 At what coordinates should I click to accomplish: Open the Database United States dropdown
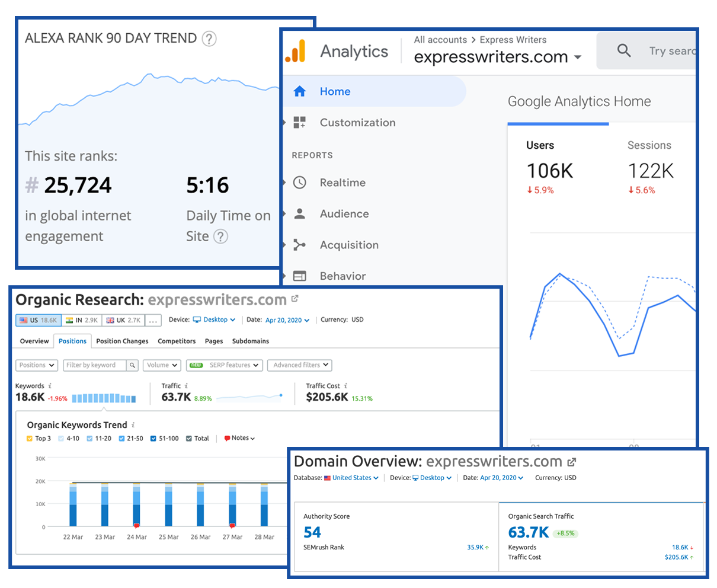pos(351,478)
